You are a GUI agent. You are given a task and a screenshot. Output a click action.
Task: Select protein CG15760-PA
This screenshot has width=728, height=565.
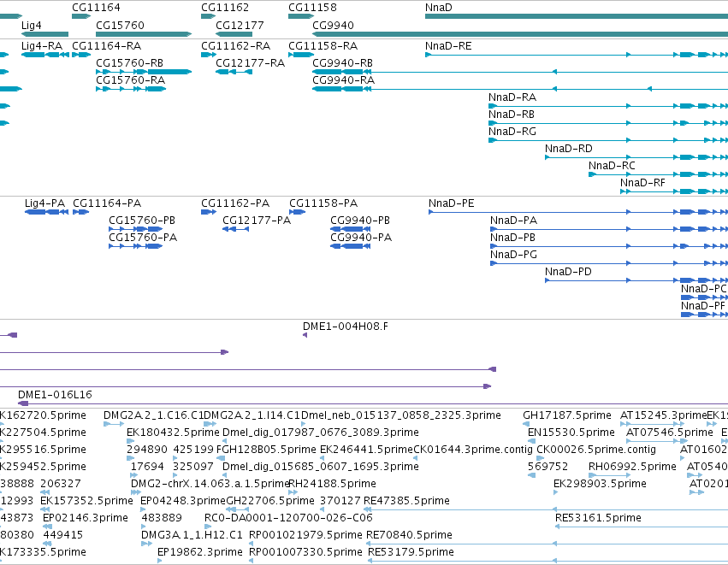(135, 246)
